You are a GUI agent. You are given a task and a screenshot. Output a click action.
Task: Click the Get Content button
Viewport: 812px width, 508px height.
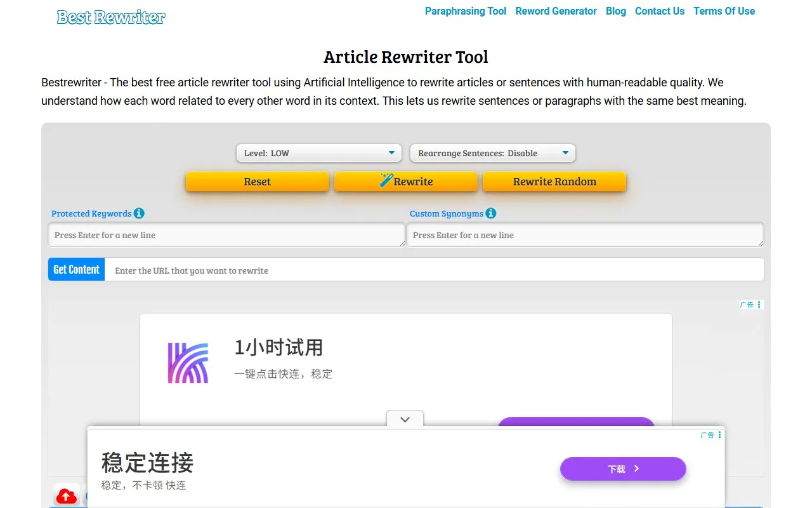[x=76, y=269]
